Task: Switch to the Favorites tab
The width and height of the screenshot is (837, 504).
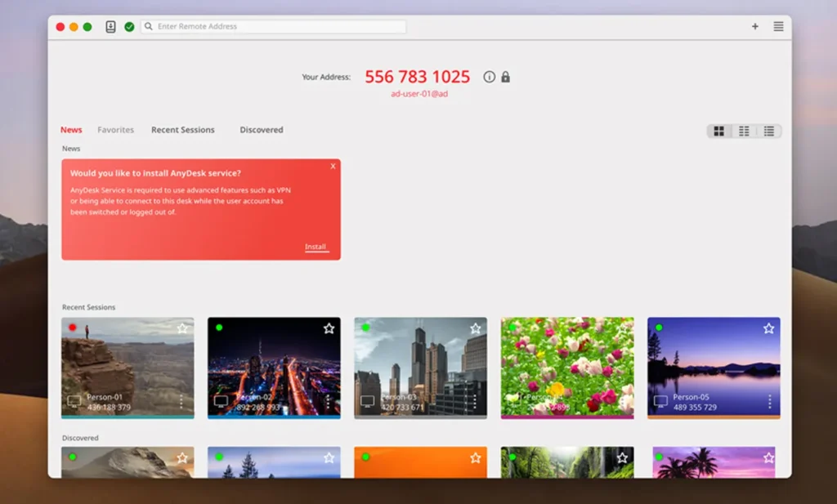Action: (115, 130)
